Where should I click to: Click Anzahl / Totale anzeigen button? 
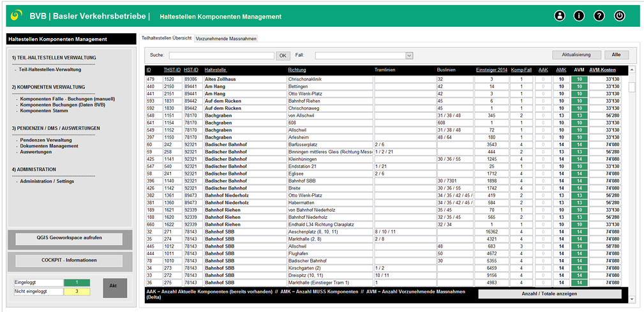coord(550,294)
